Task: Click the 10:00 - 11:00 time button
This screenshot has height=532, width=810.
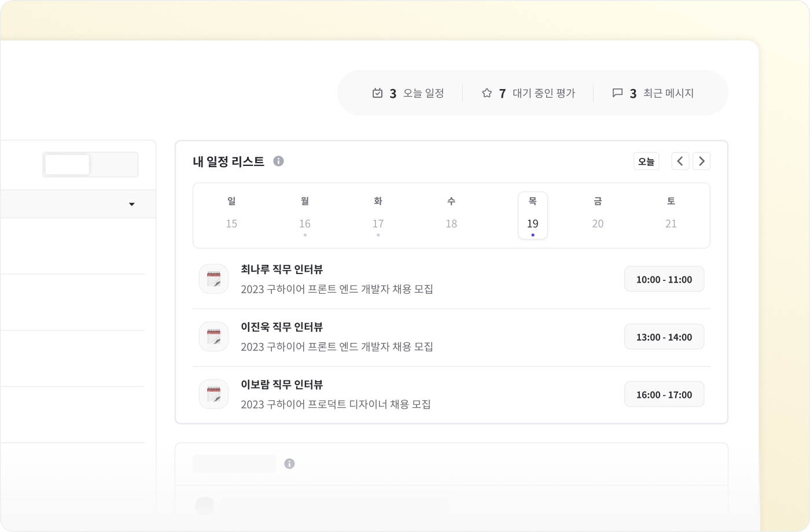Action: (x=664, y=279)
